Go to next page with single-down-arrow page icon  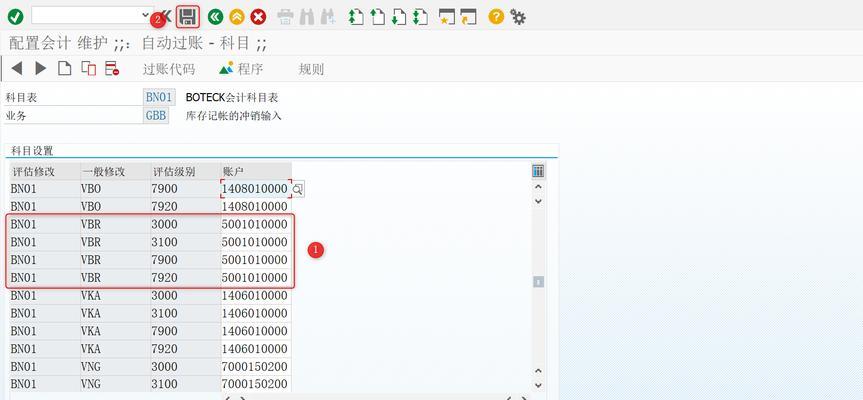tap(398, 17)
